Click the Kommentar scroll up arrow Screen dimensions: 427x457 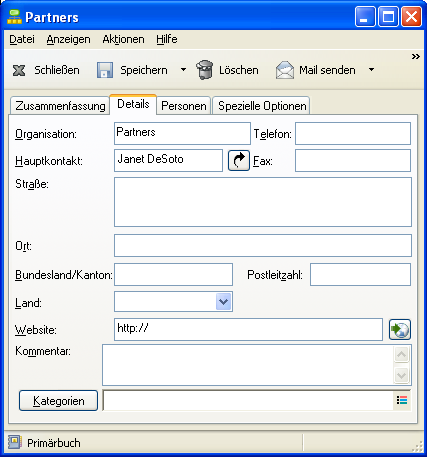click(x=402, y=354)
